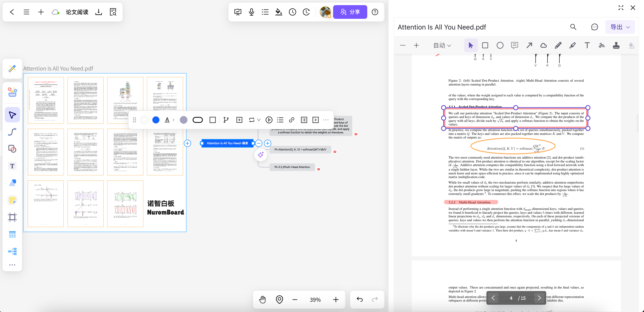Change the branch line style
The width and height of the screenshot is (644, 312).
(x=226, y=120)
